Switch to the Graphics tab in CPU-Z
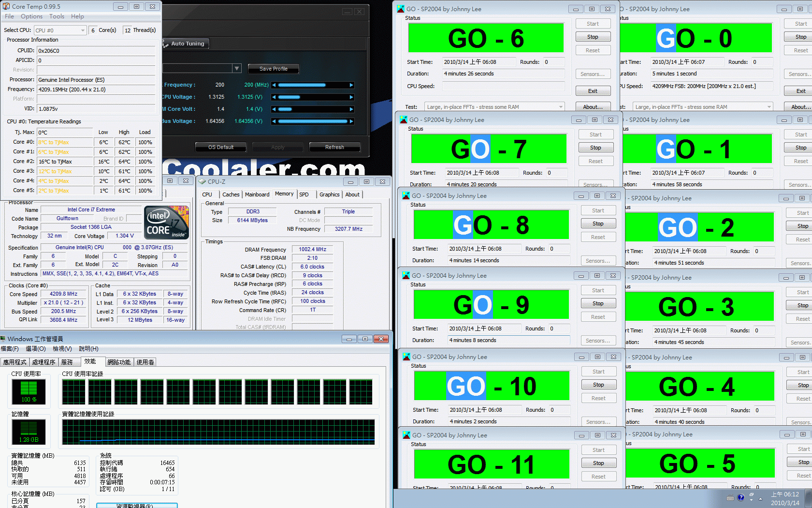Viewport: 812px width, 508px height. pyautogui.click(x=329, y=194)
